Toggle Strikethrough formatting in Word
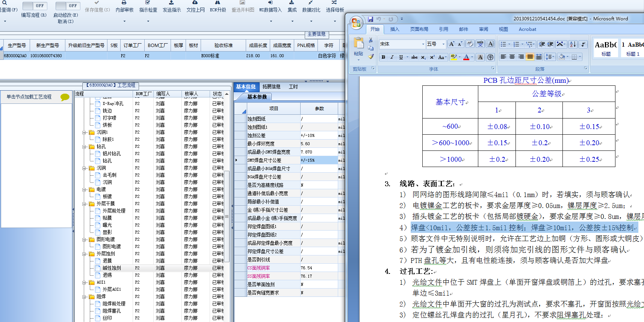644x322 pixels. click(414, 57)
